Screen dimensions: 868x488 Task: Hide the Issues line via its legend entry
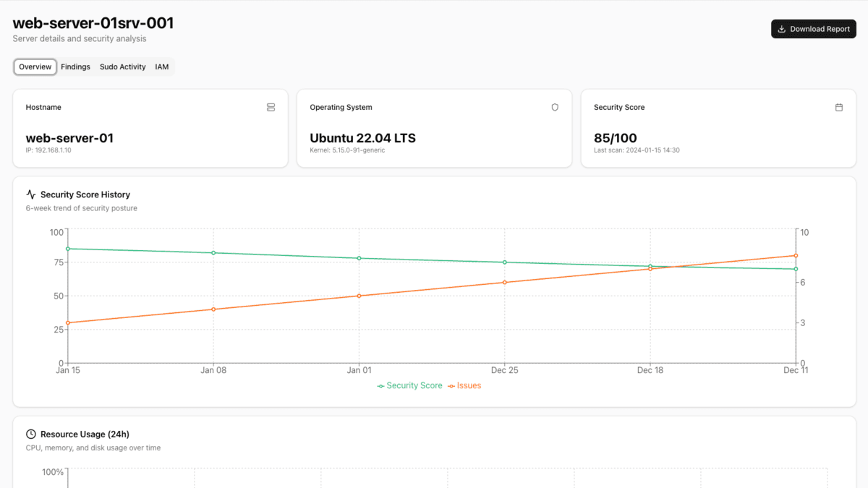[465, 385]
